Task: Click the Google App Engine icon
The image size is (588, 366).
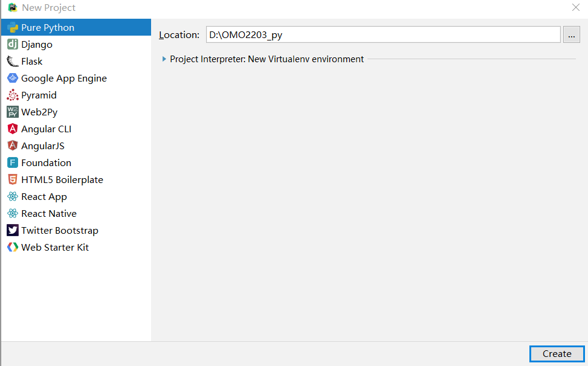Action: click(x=12, y=78)
